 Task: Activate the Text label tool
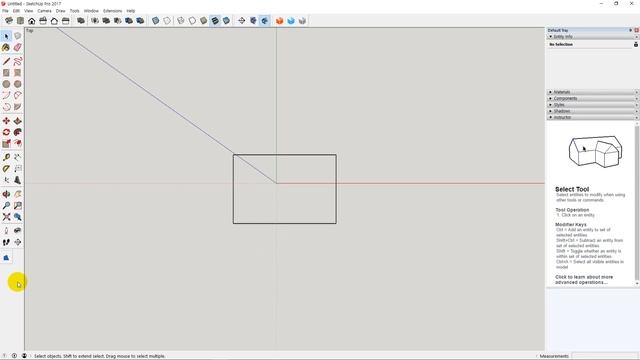(18, 169)
